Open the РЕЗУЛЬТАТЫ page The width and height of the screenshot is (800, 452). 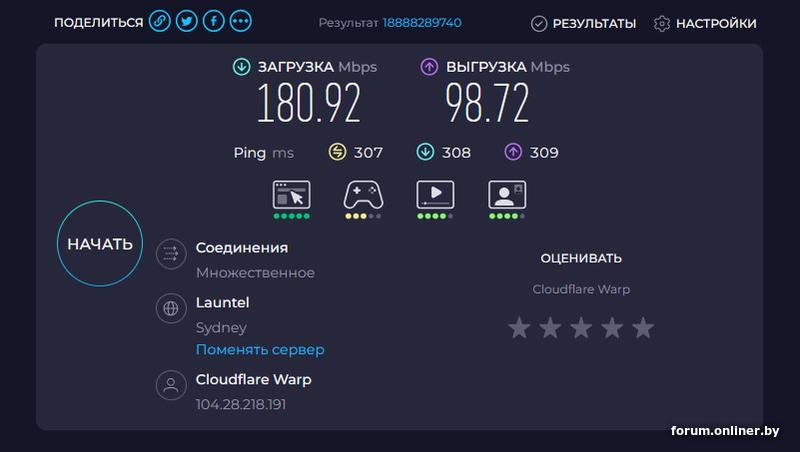pyautogui.click(x=583, y=23)
